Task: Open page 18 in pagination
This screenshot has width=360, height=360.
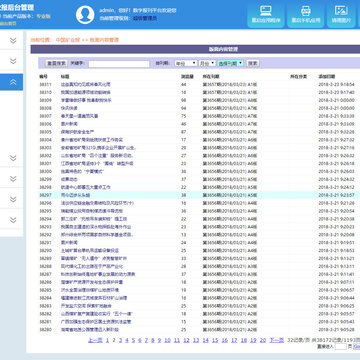Action: (244, 340)
